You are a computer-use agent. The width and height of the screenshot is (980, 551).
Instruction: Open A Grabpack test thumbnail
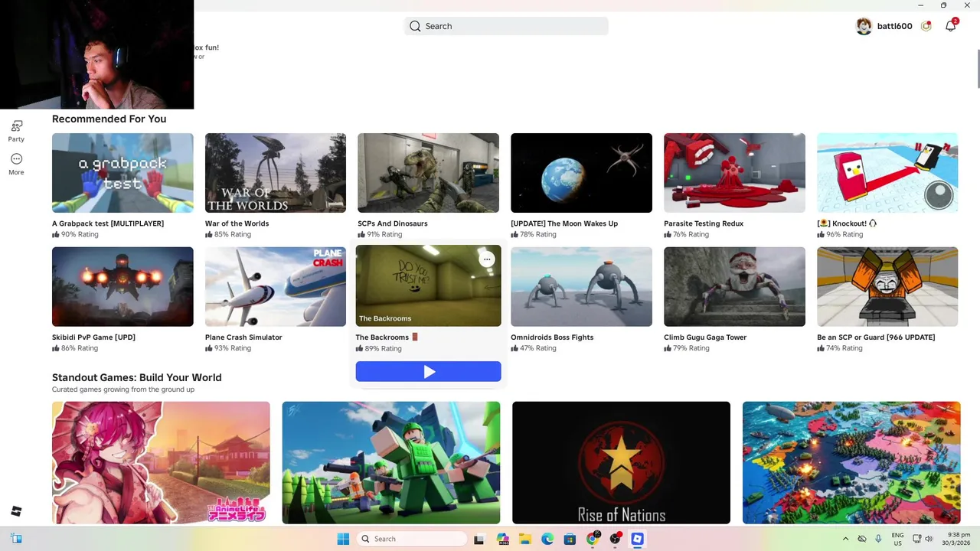point(122,173)
